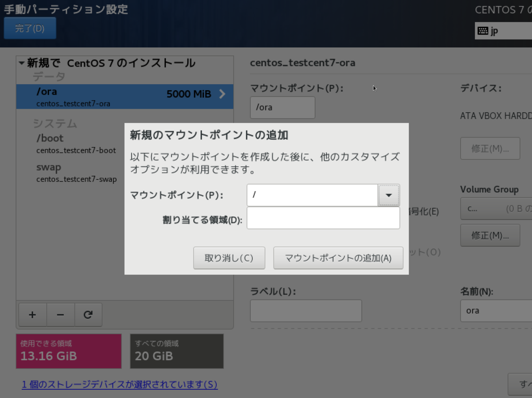Click the + icon to add a partition

coord(32,315)
